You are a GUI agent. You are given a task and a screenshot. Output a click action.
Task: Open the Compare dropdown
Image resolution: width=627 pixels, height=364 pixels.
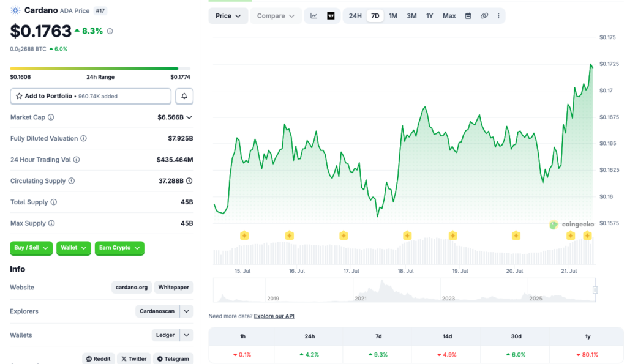point(276,16)
